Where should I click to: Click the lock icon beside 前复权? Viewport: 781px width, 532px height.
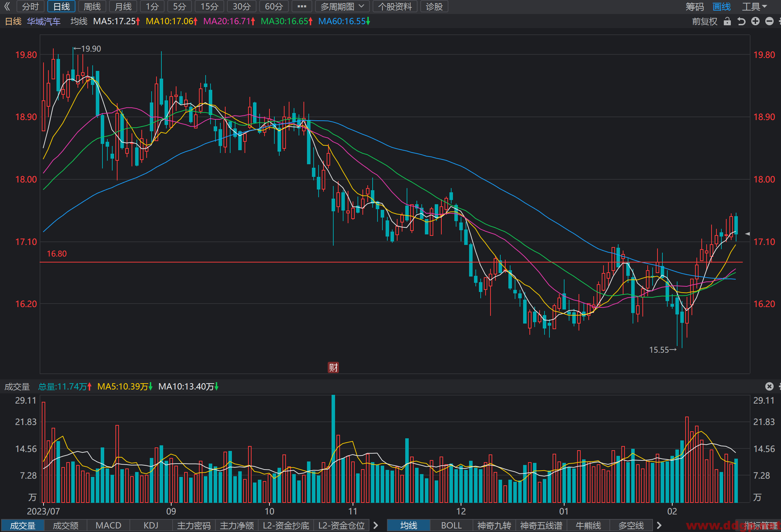(x=727, y=21)
